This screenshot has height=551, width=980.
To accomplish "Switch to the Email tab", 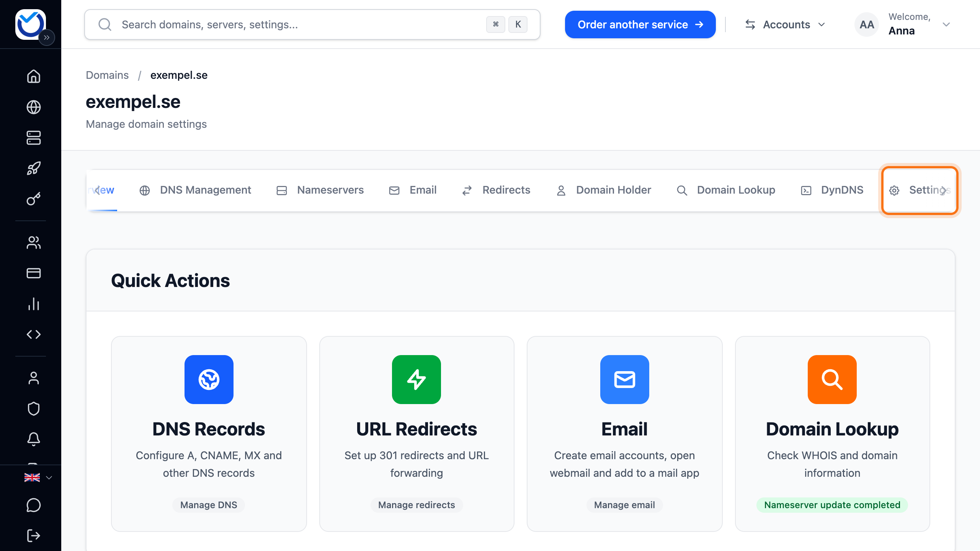I will pos(413,190).
